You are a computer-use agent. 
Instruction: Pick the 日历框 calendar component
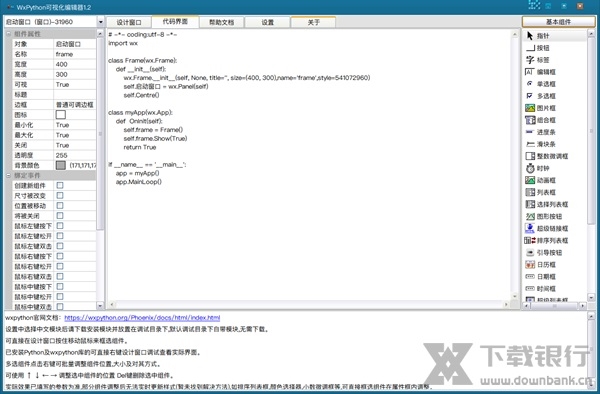541,265
